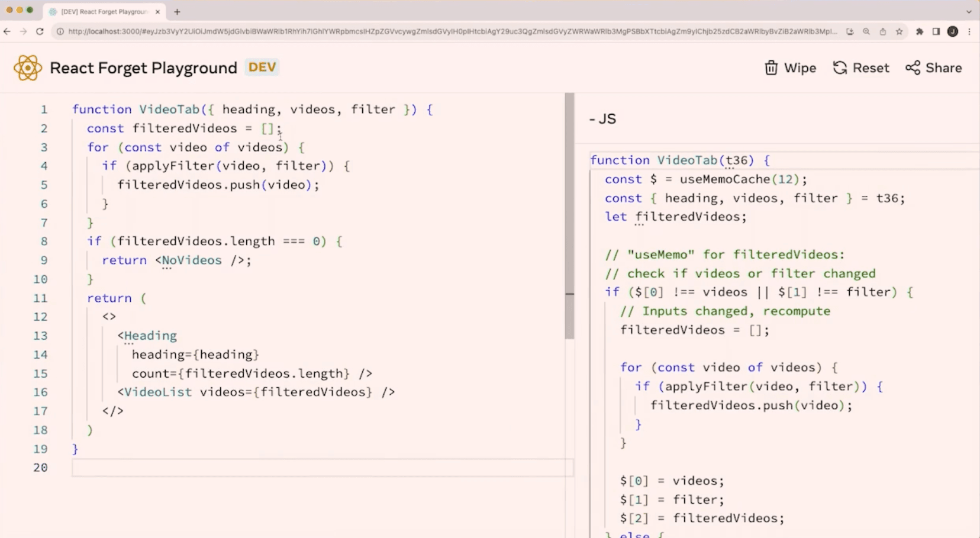980x538 pixels.
Task: Click the trash icon beside Wipe
Action: [x=771, y=67]
